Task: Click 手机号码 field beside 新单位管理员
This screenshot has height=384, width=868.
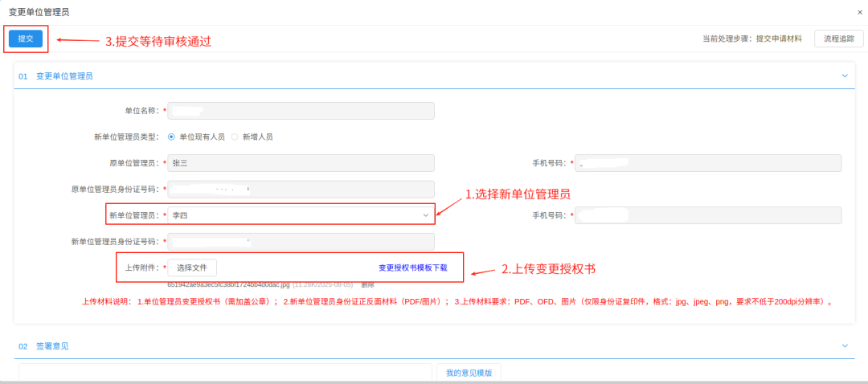Action: pos(708,215)
